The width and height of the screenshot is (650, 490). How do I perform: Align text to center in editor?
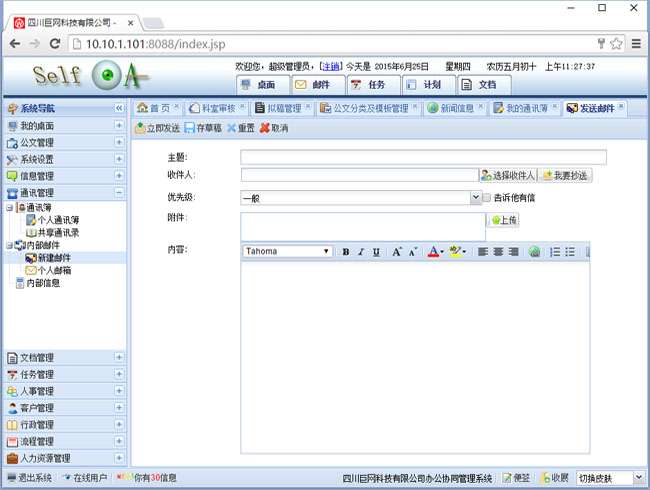(498, 252)
